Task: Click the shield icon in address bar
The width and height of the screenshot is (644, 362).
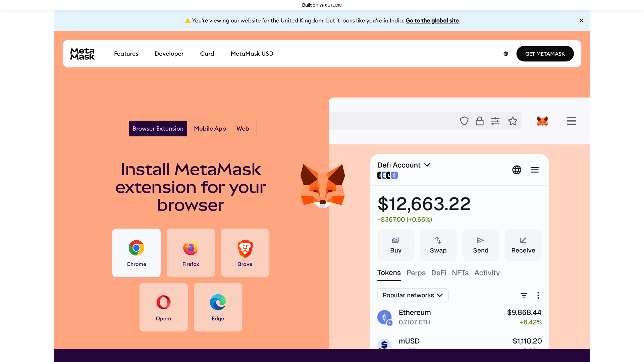Action: pos(464,121)
